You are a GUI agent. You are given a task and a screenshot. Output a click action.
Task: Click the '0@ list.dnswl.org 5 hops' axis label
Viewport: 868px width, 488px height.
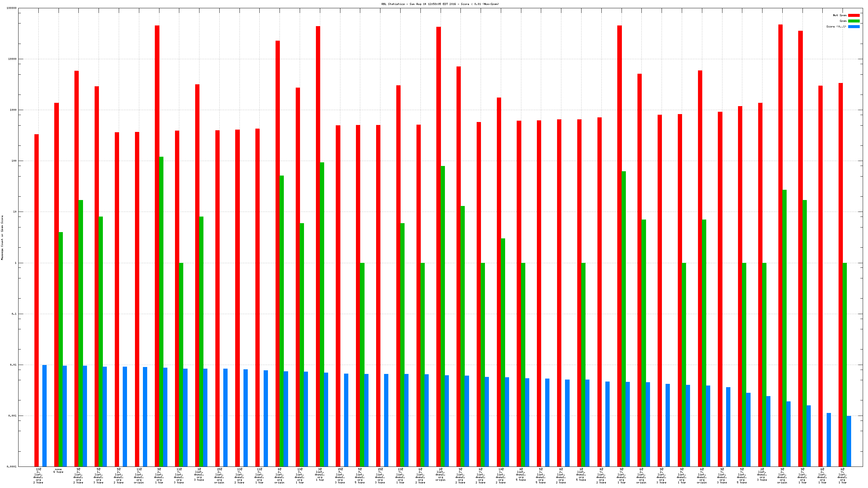point(521,474)
